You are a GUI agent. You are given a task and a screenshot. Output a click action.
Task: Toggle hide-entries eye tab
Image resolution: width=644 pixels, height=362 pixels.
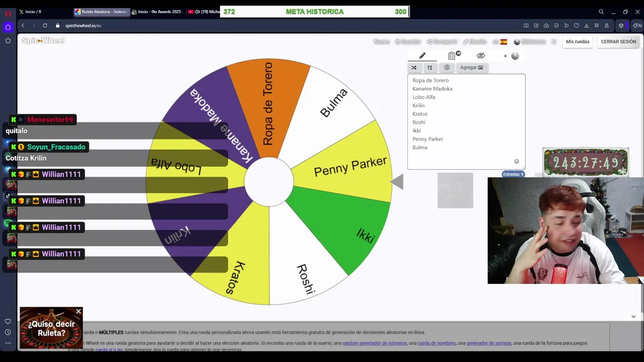(x=481, y=56)
